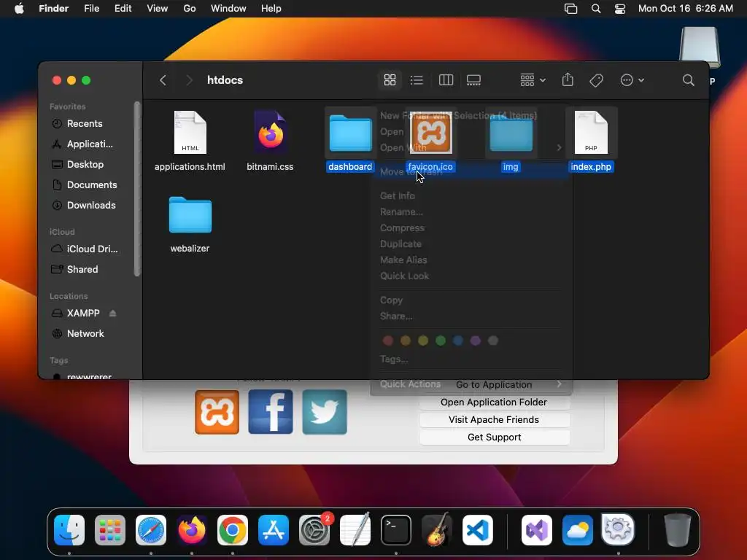747x560 pixels.
Task: Select the webalizer folder
Action: point(190,224)
